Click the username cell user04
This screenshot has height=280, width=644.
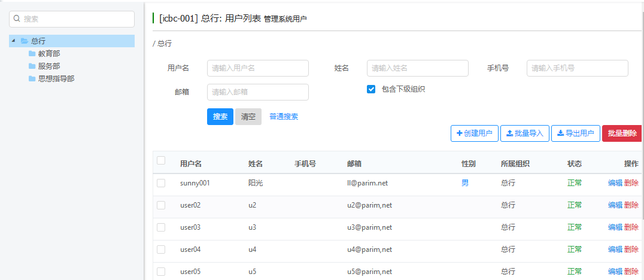(190, 249)
